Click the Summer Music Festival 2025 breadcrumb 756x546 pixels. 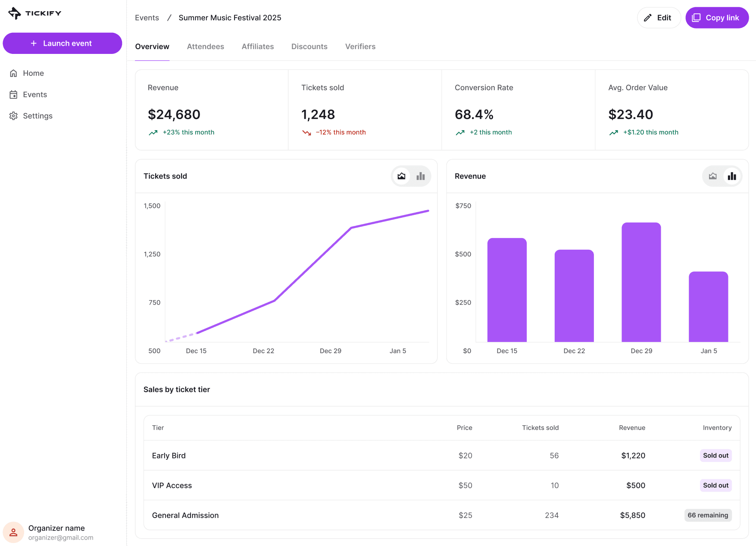230,18
